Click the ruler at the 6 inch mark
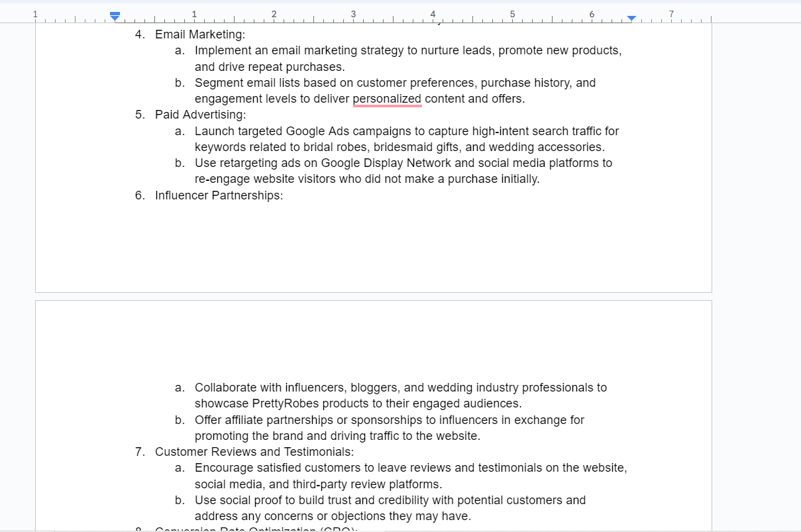This screenshot has height=532, width=801. 592,14
